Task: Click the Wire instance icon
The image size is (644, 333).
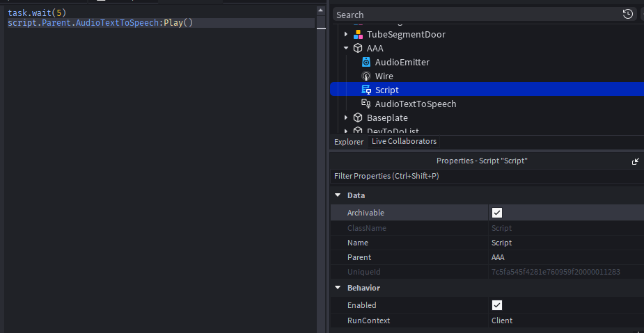Action: 366,76
